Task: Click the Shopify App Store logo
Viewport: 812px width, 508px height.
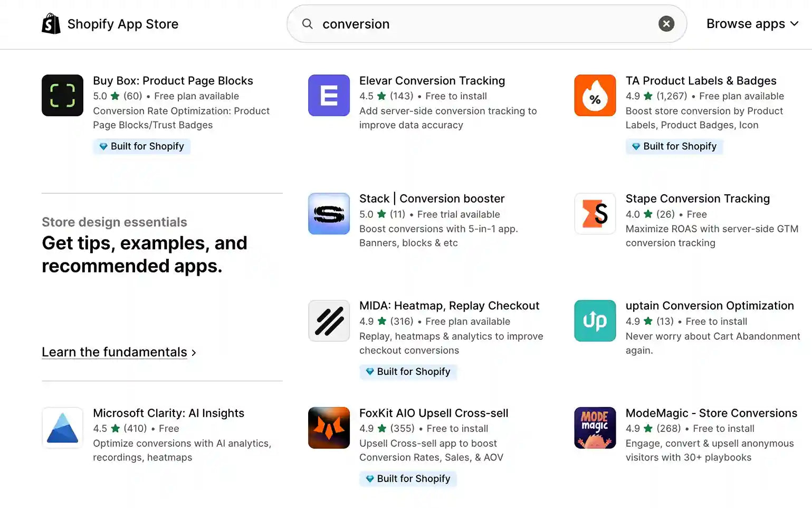Action: pyautogui.click(x=110, y=23)
